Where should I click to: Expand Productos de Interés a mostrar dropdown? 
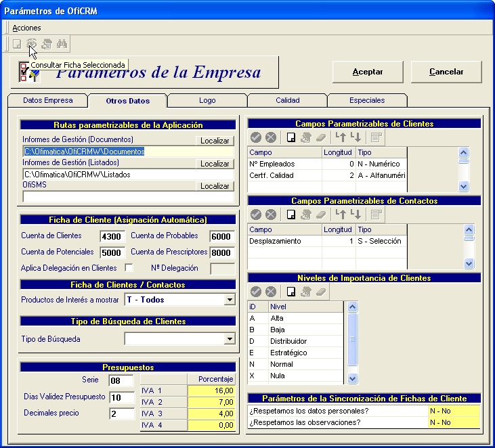tap(230, 300)
